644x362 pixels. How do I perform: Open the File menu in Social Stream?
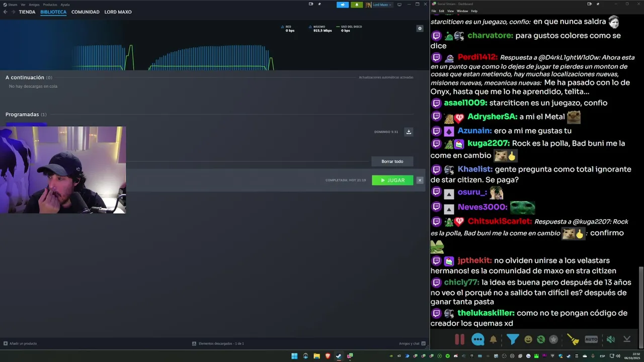(x=434, y=11)
